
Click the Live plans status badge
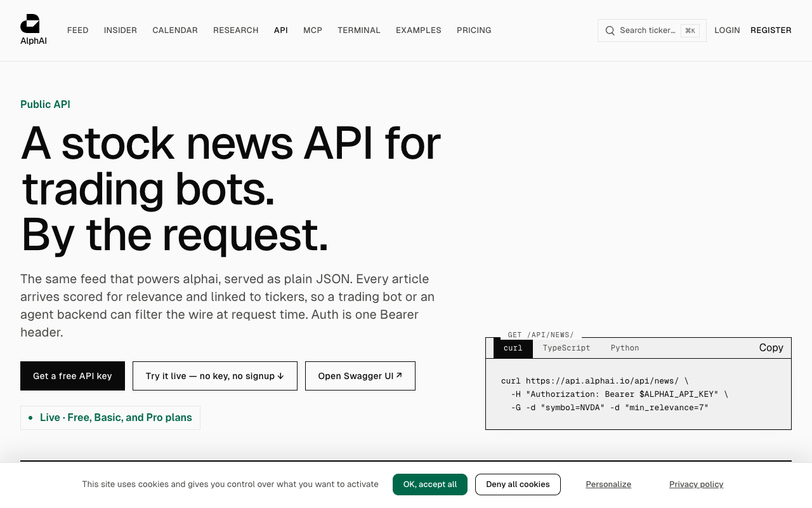[110, 418]
